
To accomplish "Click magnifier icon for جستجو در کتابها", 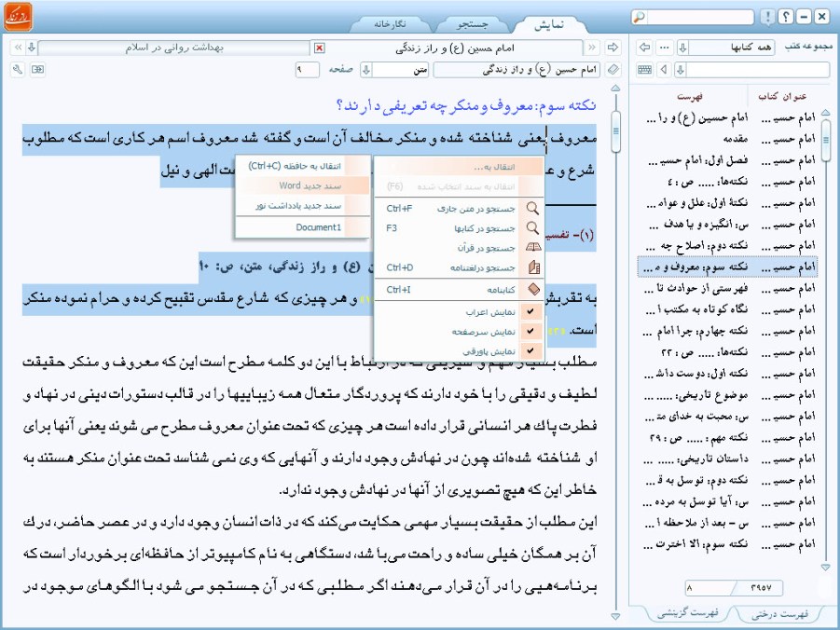I will (532, 228).
